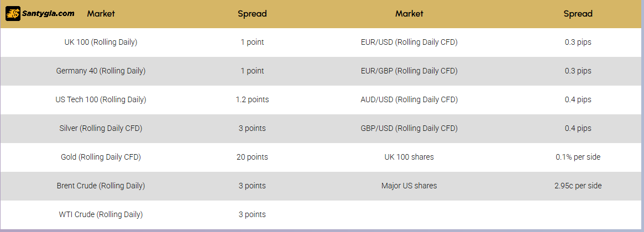
Task: Click the 1.2 points spread value
Action: coord(252,99)
